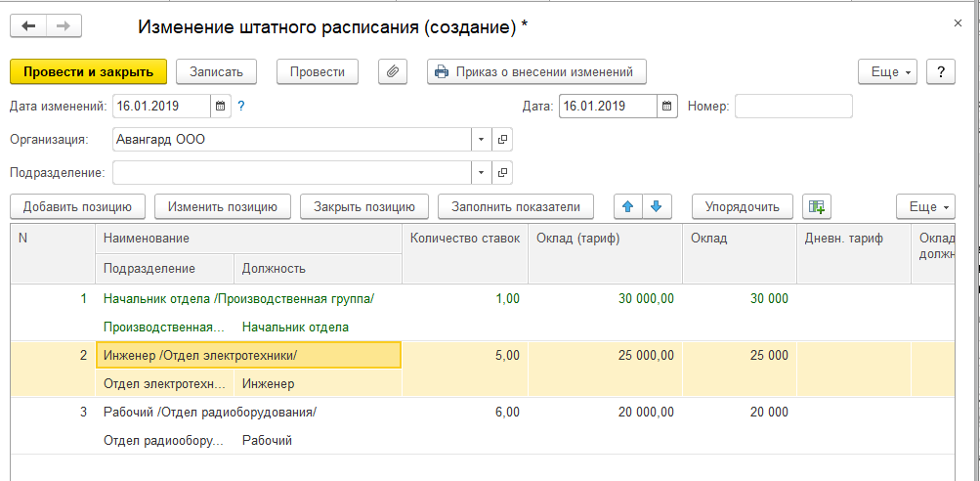Open the table Еще menu
980x481 pixels.
(925, 206)
